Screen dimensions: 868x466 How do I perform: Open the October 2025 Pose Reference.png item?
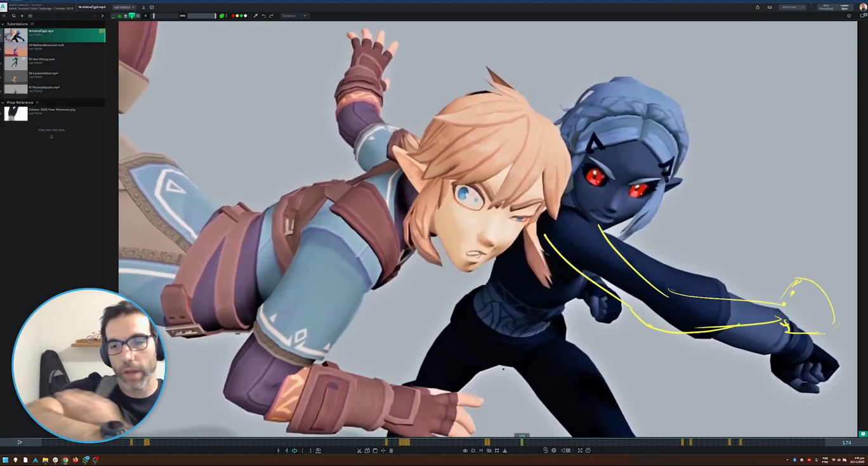pyautogui.click(x=51, y=110)
